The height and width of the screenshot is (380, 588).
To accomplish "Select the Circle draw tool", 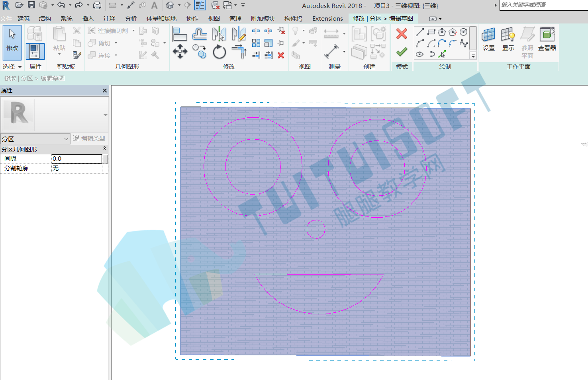I will coord(463,32).
